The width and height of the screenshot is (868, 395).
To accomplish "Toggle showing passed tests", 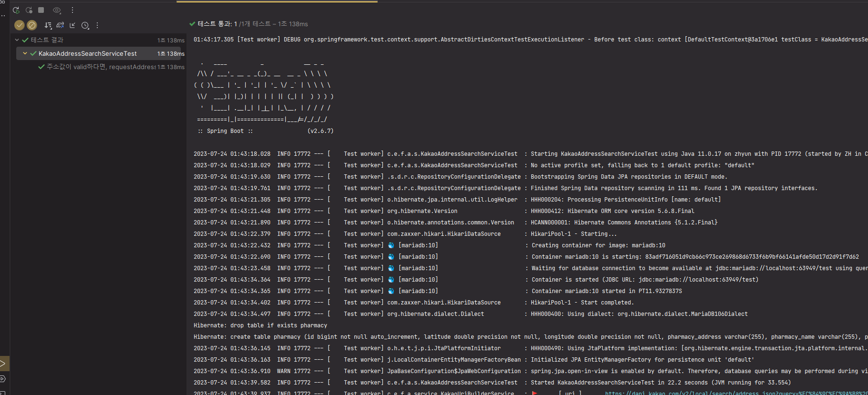I will click(20, 25).
